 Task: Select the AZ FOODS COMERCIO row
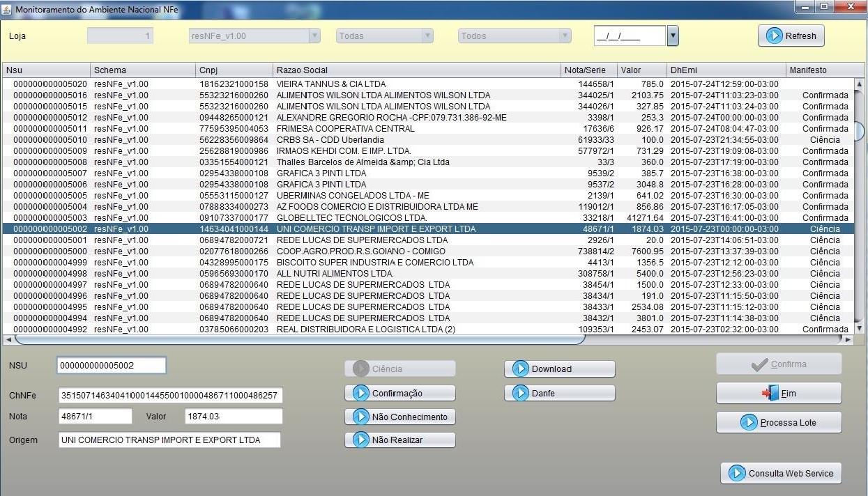coord(428,206)
